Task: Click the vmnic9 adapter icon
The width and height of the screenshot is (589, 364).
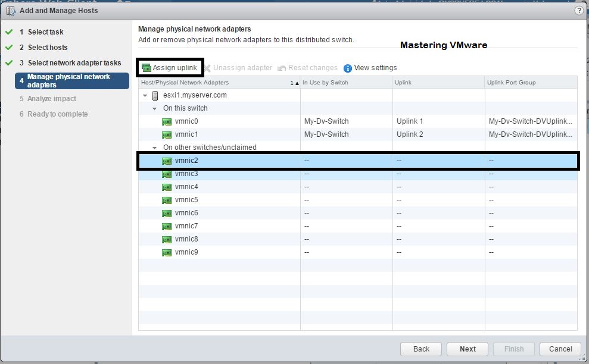Action: coord(167,252)
